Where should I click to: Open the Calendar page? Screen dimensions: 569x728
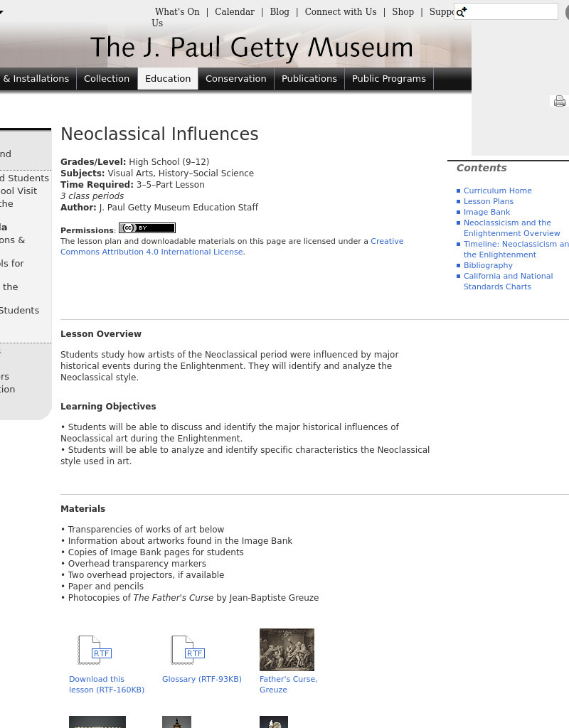pyautogui.click(x=235, y=11)
